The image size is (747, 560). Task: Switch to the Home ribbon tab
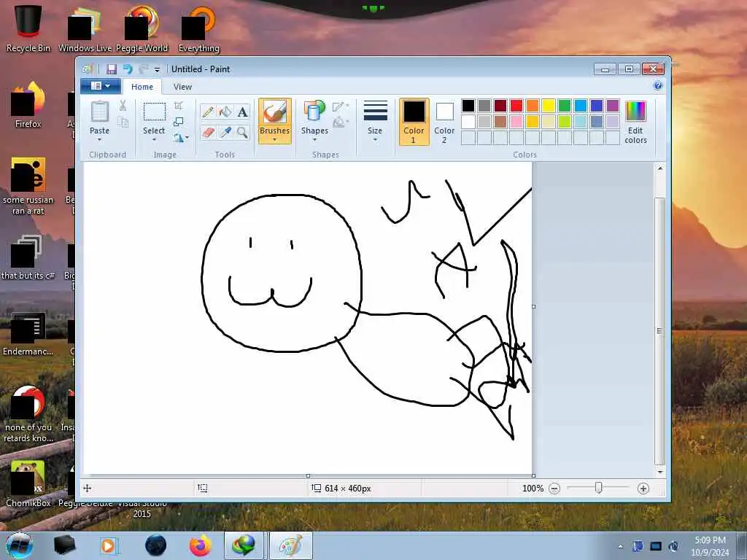[142, 87]
